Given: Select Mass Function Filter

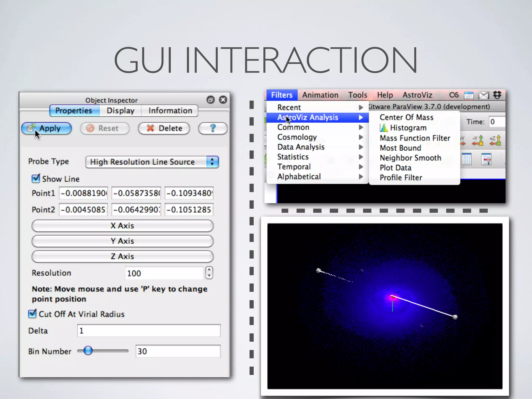Looking at the screenshot, I should pyautogui.click(x=415, y=138).
